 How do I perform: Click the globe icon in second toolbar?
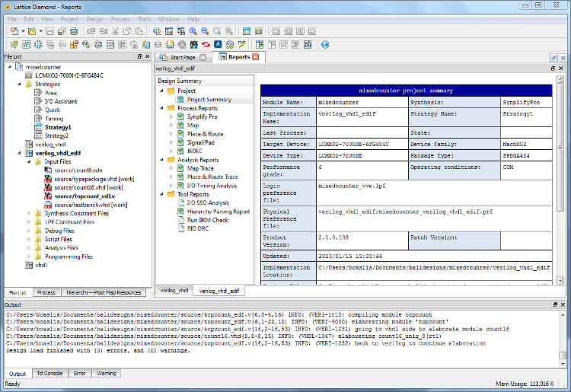coord(325,45)
